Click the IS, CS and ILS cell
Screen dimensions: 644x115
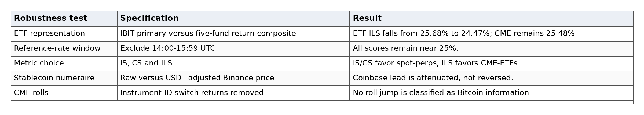pos(233,63)
